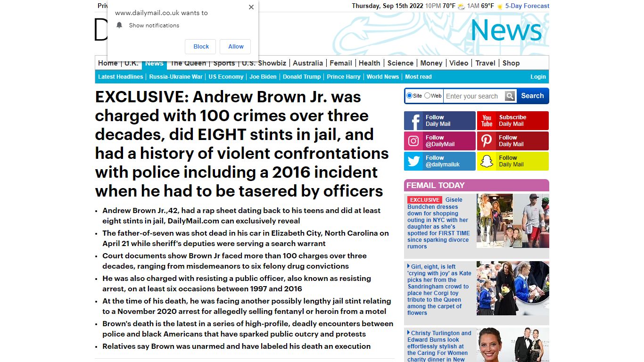Click the large News section heading

tap(506, 30)
